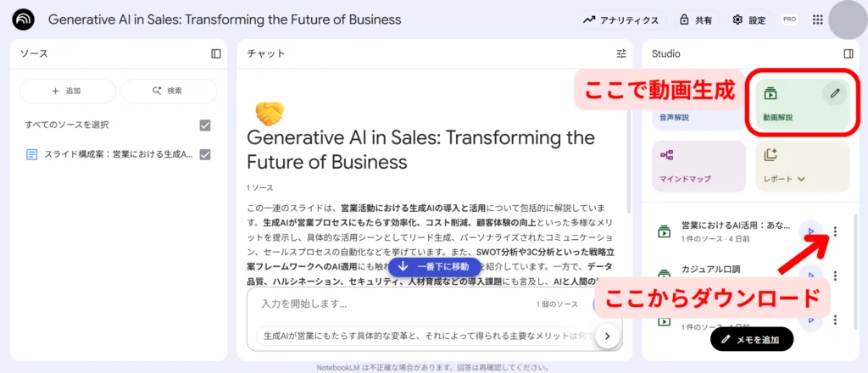Show next suggested question arrow
This screenshot has width=868, height=373.
click(x=608, y=336)
